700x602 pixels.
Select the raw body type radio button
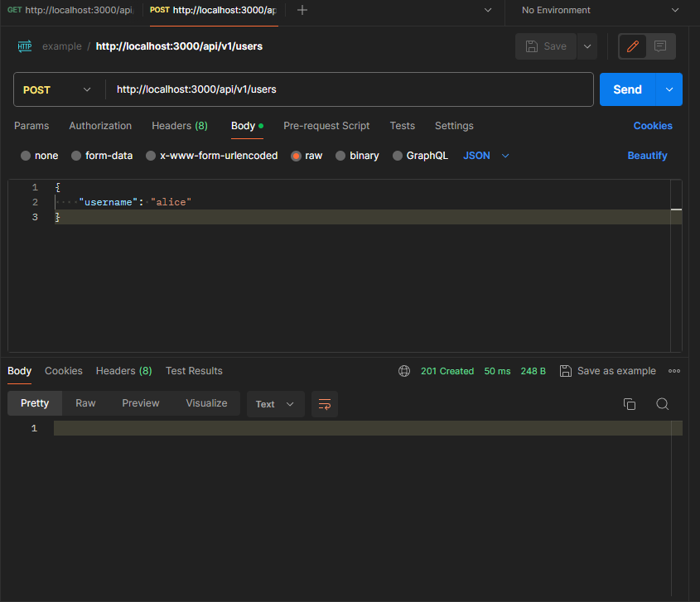coord(296,155)
